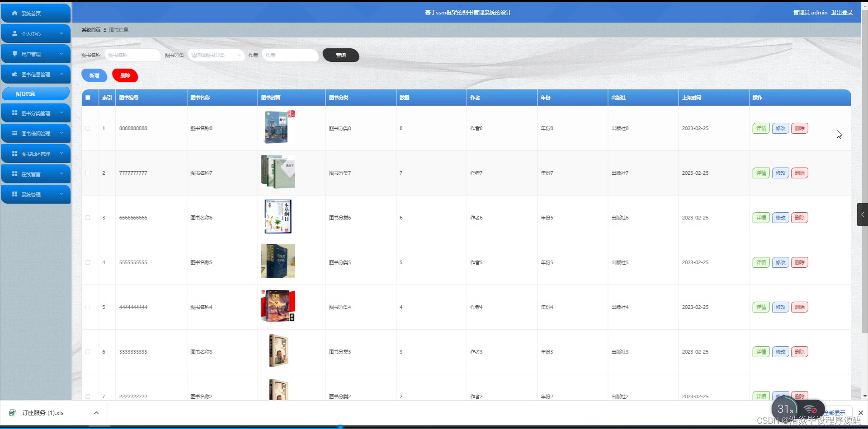Click the 图书分类管理 grid icon
The height and width of the screenshot is (429, 868).
coord(14,112)
